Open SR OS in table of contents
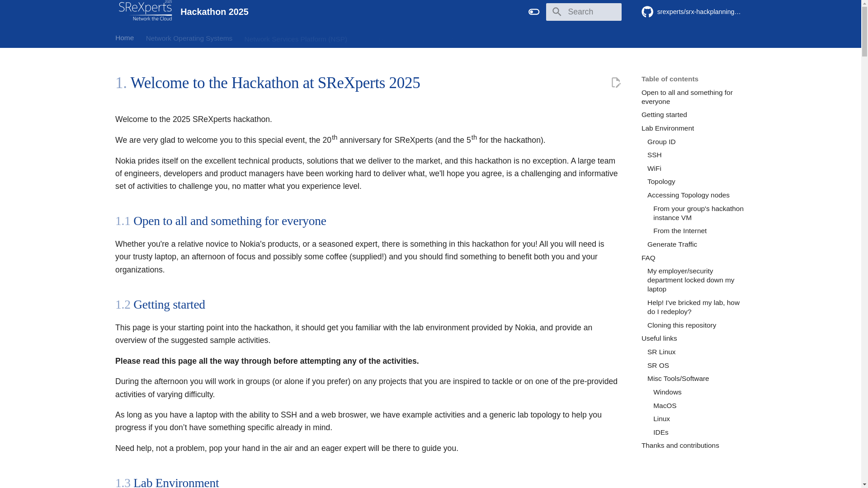This screenshot has height=488, width=868. click(x=658, y=366)
